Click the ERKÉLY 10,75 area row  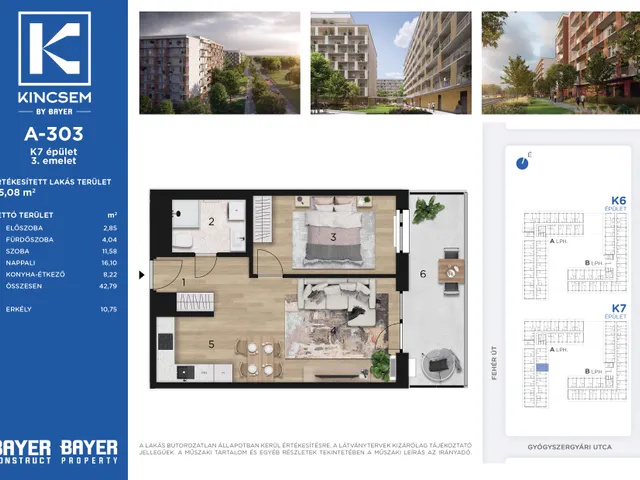[61, 309]
